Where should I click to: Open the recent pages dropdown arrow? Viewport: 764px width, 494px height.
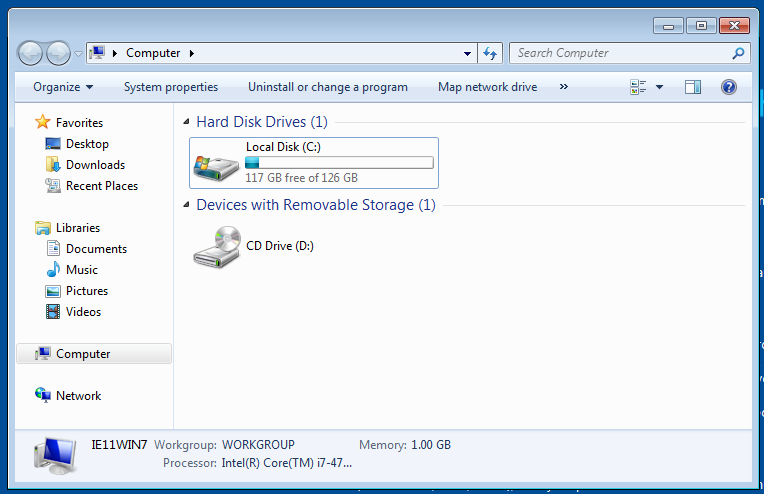click(78, 54)
